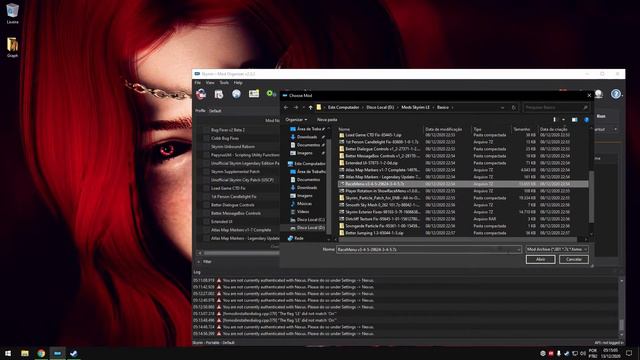The width and height of the screenshot is (640, 360).
Task: Click the blue Help question-mark icon in Mod Organizer
Action: click(616, 94)
